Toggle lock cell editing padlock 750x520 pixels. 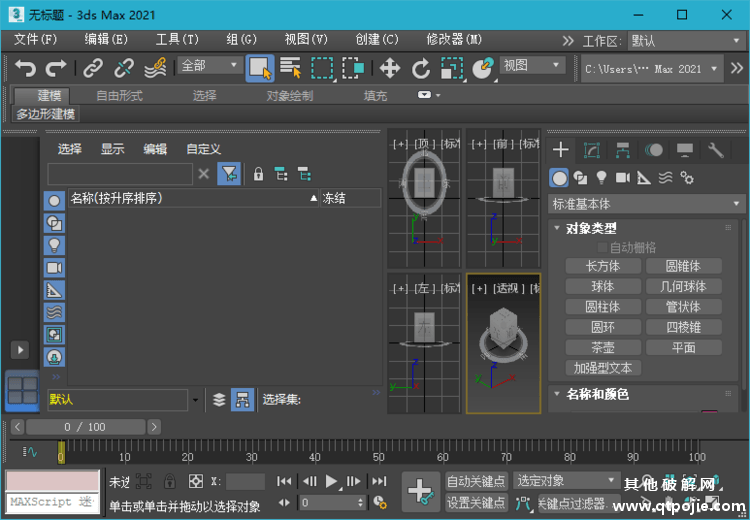258,174
